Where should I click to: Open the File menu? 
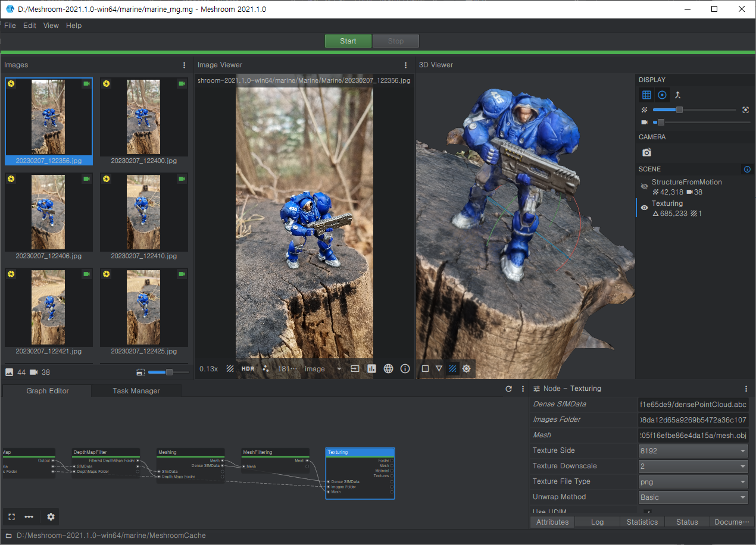(x=10, y=26)
